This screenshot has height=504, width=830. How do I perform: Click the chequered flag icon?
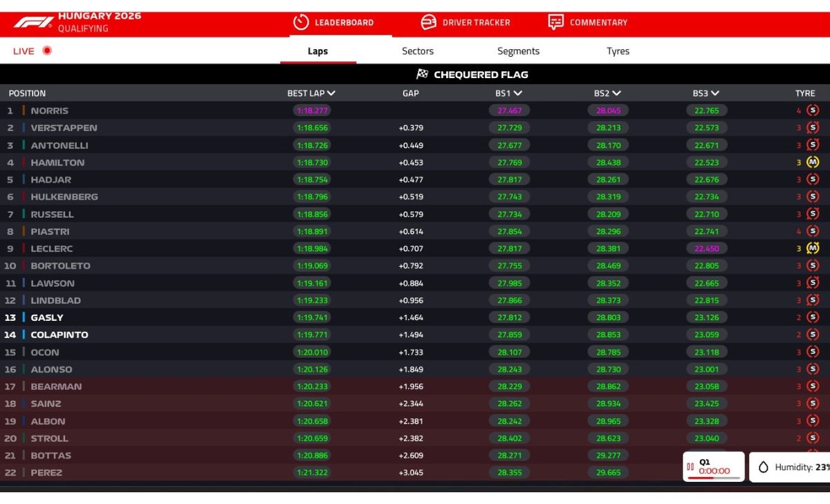click(423, 74)
